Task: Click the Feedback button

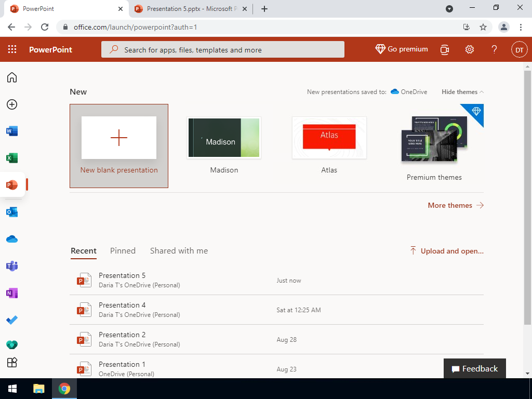Action: coord(475,368)
